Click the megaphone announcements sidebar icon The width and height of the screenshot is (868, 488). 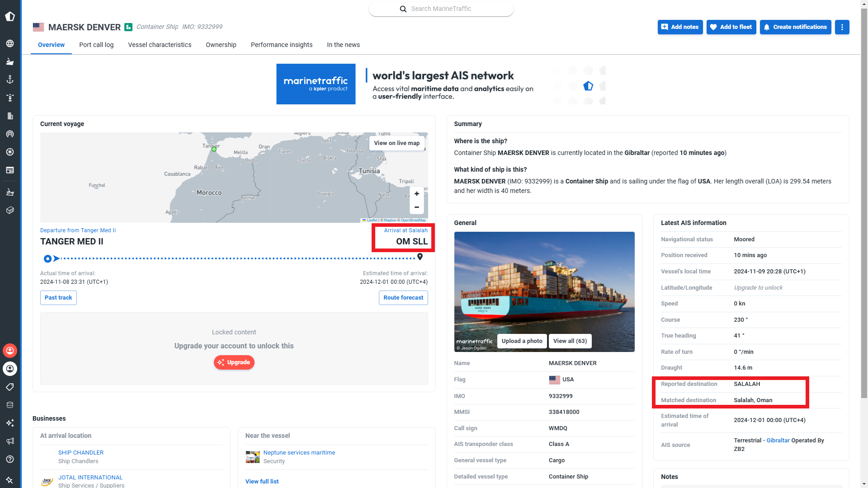10,441
